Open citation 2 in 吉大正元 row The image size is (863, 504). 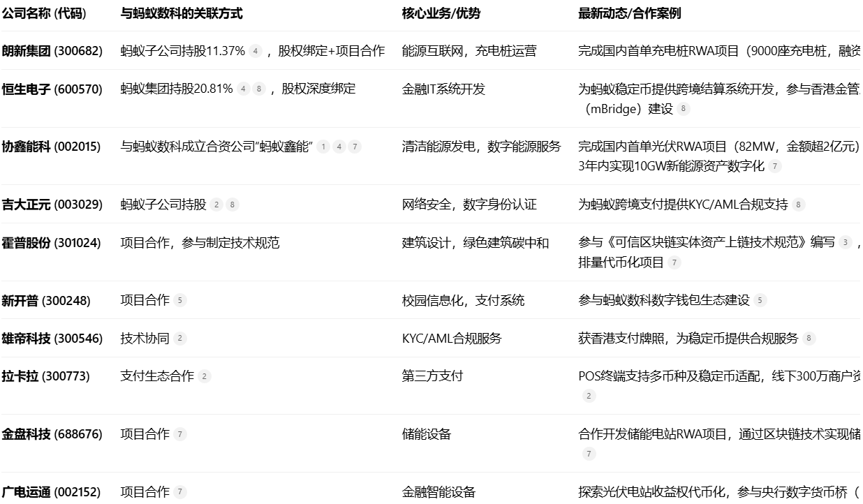[x=217, y=205]
